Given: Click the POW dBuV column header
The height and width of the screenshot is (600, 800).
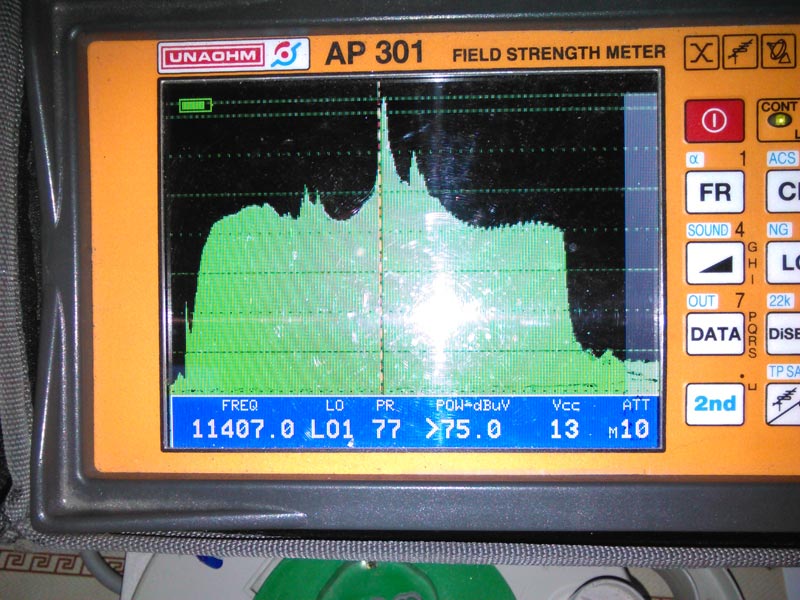Looking at the screenshot, I should [472, 406].
